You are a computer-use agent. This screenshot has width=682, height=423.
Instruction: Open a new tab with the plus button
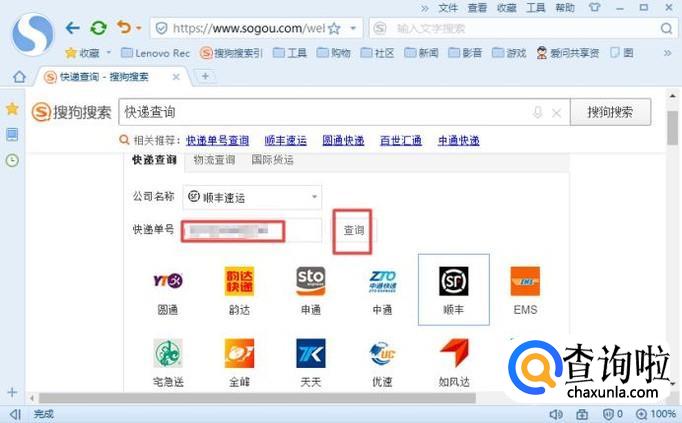click(x=206, y=76)
